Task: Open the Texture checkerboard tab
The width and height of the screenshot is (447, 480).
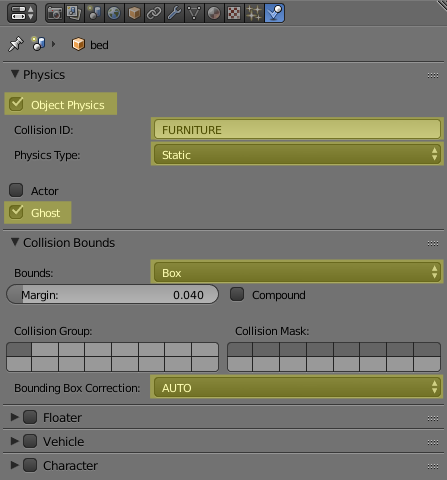Action: [x=234, y=13]
